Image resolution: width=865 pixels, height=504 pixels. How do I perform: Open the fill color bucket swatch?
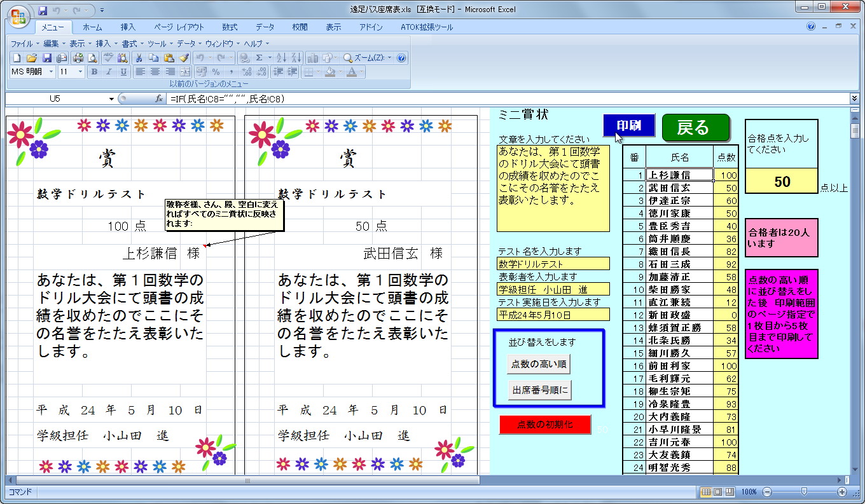click(x=329, y=72)
